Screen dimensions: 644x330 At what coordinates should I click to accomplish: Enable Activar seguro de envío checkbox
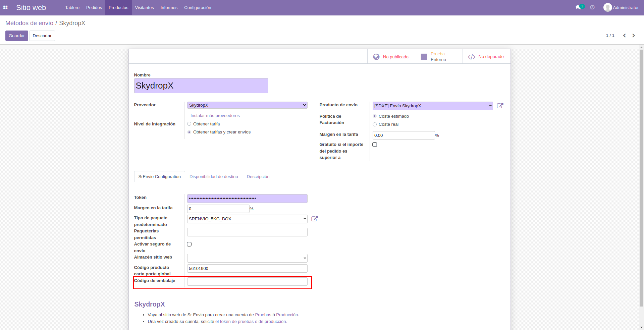coord(189,244)
